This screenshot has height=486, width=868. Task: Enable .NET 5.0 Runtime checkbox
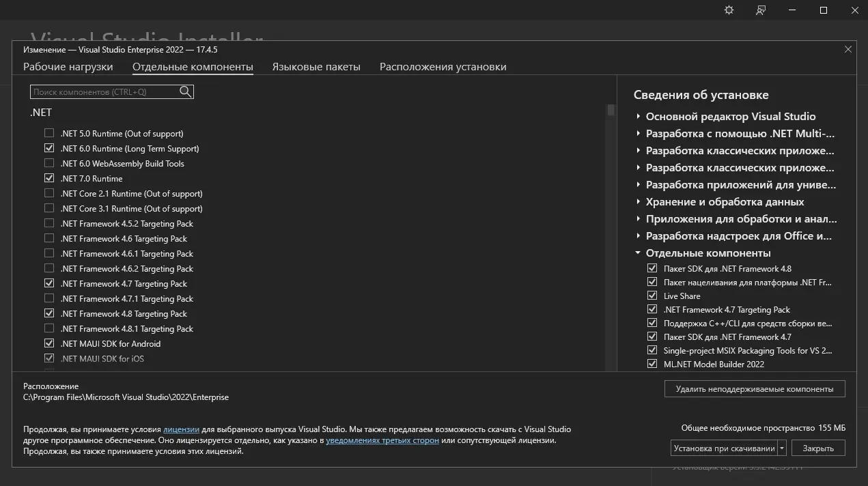click(x=49, y=134)
